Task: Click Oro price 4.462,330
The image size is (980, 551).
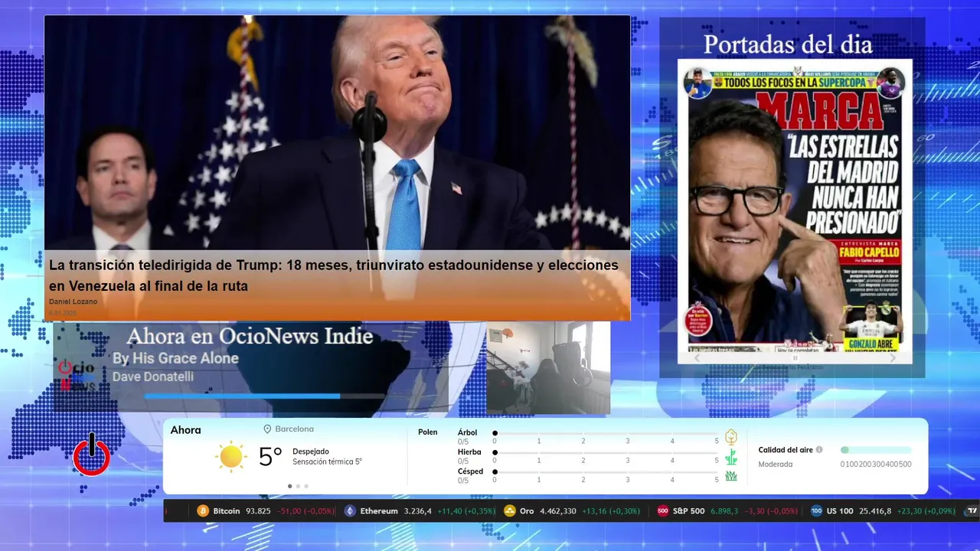Action: pos(557,511)
